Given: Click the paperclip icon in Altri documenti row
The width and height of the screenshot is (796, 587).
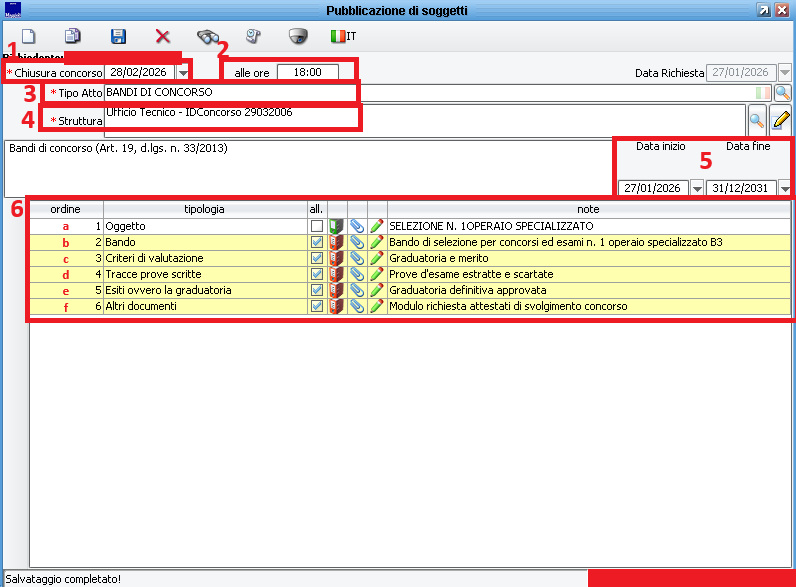Looking at the screenshot, I should point(357,306).
